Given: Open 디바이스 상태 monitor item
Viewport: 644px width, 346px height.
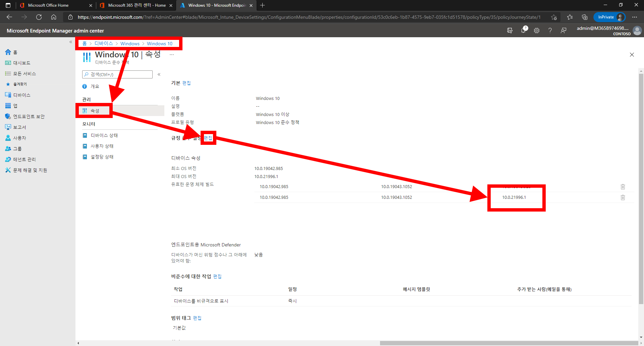Looking at the screenshot, I should click(x=104, y=135).
